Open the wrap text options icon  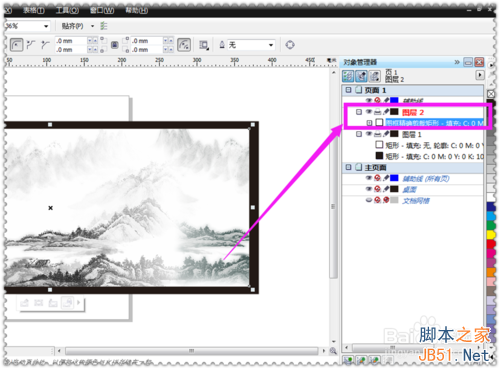(x=204, y=45)
